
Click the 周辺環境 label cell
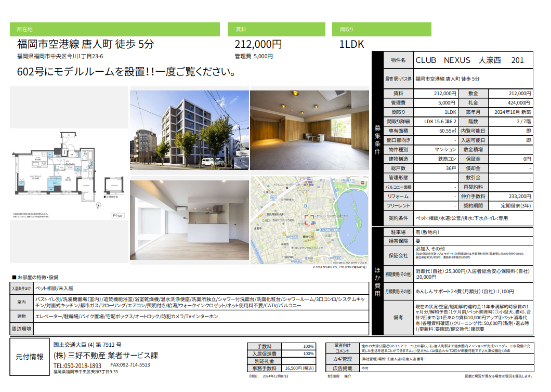coord(21,329)
